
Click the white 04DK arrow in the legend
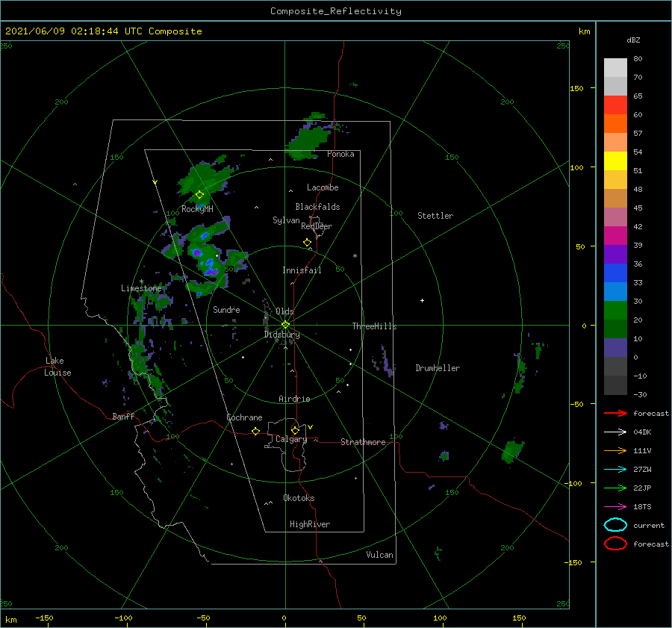(x=615, y=432)
